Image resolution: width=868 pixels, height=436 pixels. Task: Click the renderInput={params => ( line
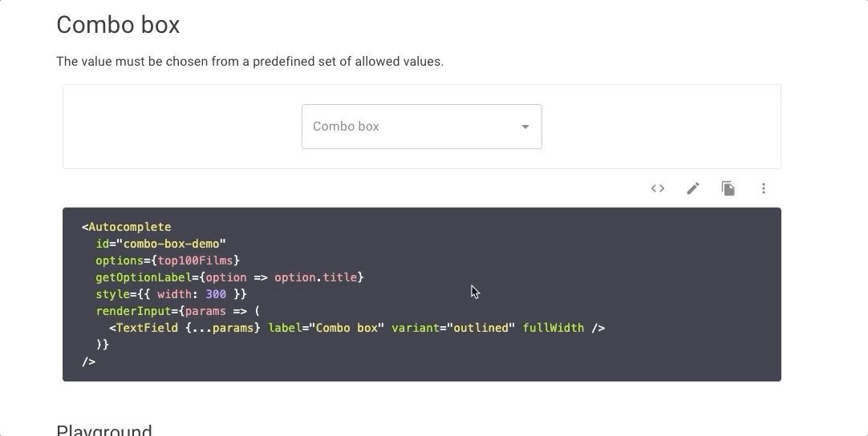tap(177, 311)
